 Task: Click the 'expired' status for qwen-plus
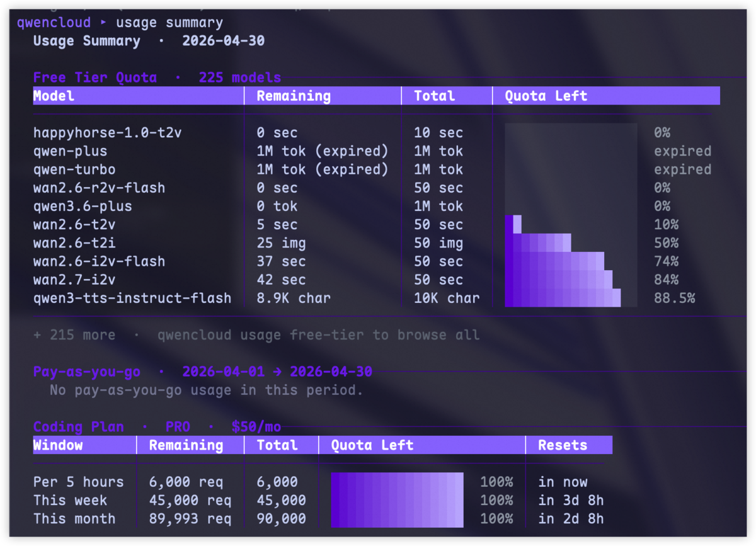point(683,151)
